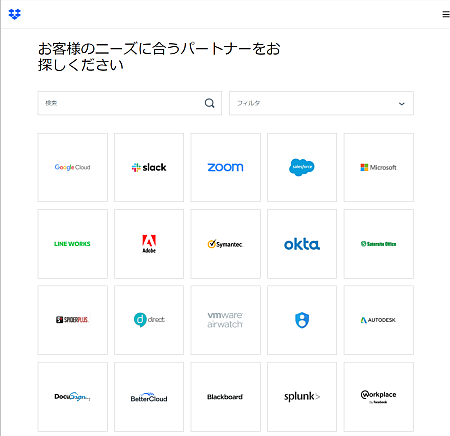Open the hamburger menu icon
Screen dimensions: 450x436
click(x=446, y=14)
